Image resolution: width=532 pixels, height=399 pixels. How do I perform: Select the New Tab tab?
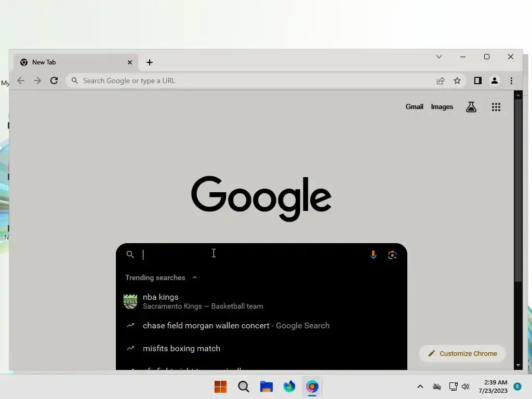76,62
